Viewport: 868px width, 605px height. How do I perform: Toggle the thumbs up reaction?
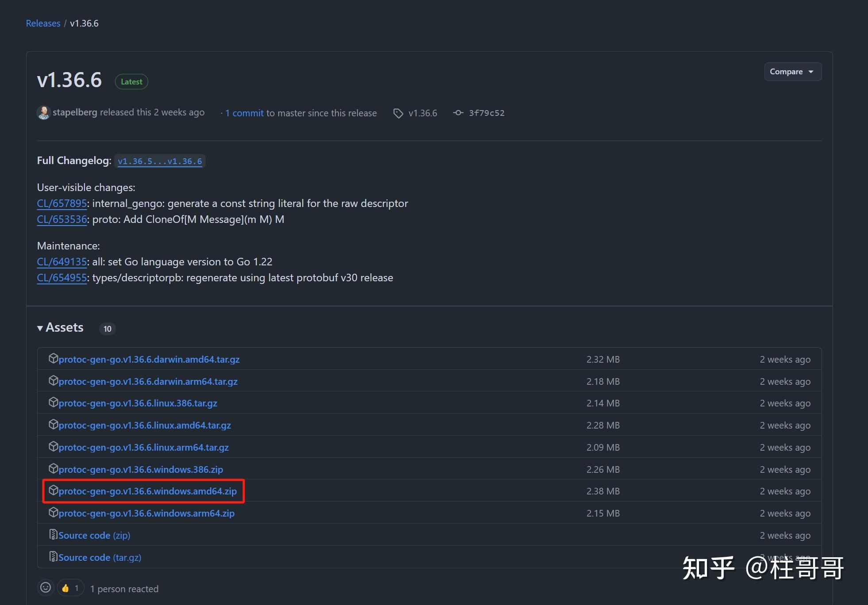pyautogui.click(x=70, y=588)
